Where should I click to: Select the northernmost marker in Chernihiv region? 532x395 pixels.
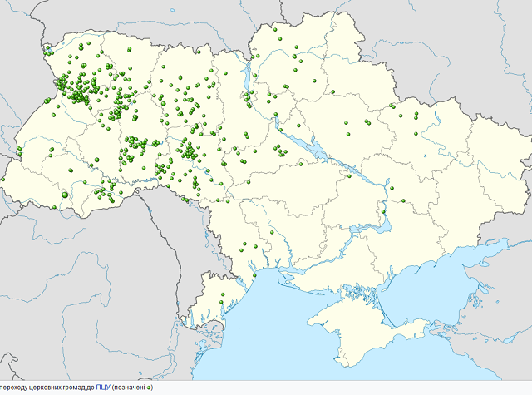click(x=275, y=30)
